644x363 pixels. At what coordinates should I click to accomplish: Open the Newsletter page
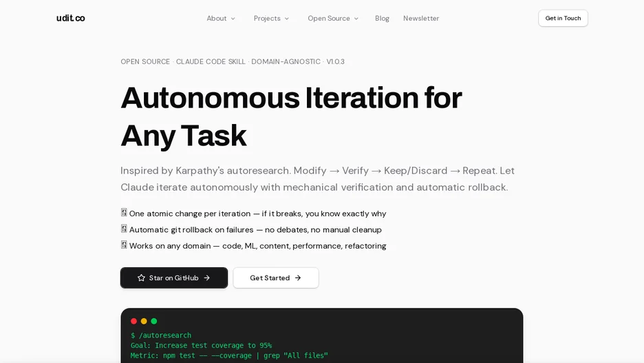(x=421, y=18)
